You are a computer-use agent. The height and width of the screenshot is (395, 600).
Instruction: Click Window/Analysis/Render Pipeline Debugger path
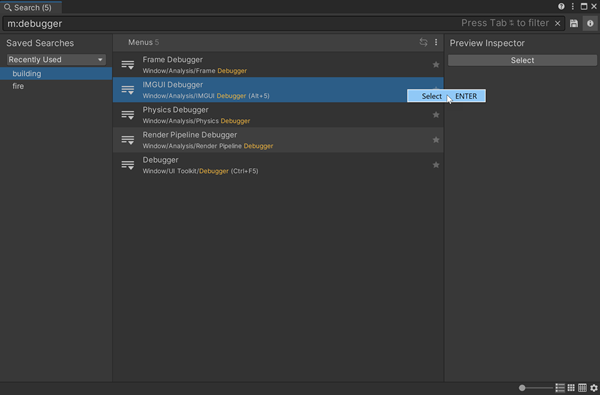(208, 146)
